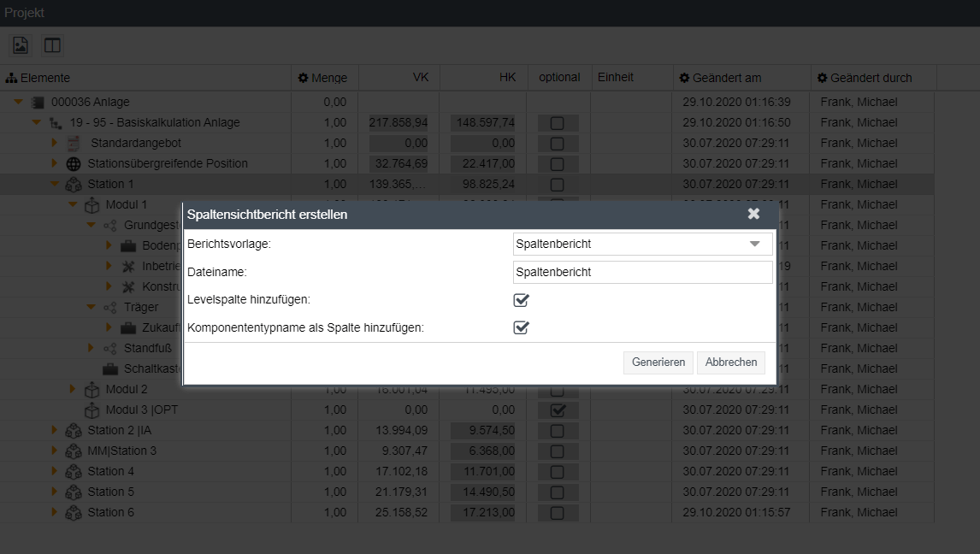
Task: Click the Station 2 |IA cubes icon
Action: point(74,431)
